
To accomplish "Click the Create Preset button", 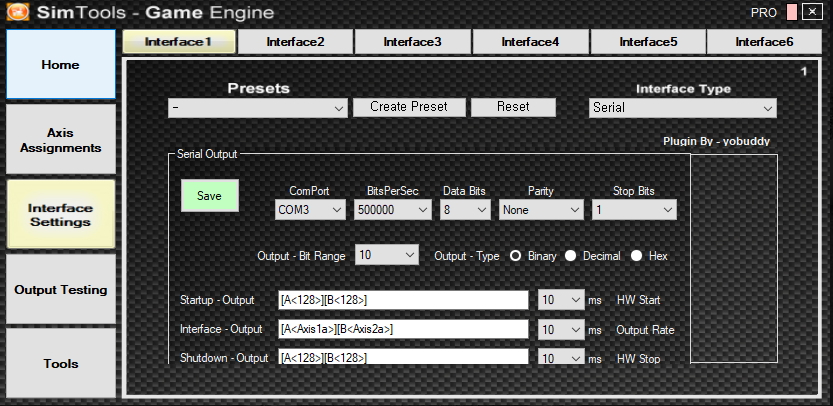I will pyautogui.click(x=409, y=107).
